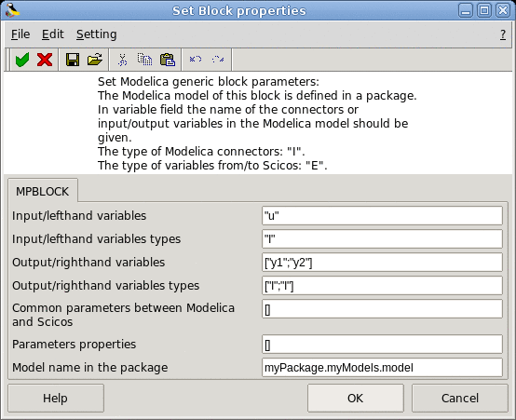Click the 'Output/righthand variables types' label
The width and height of the screenshot is (516, 420).
point(105,285)
